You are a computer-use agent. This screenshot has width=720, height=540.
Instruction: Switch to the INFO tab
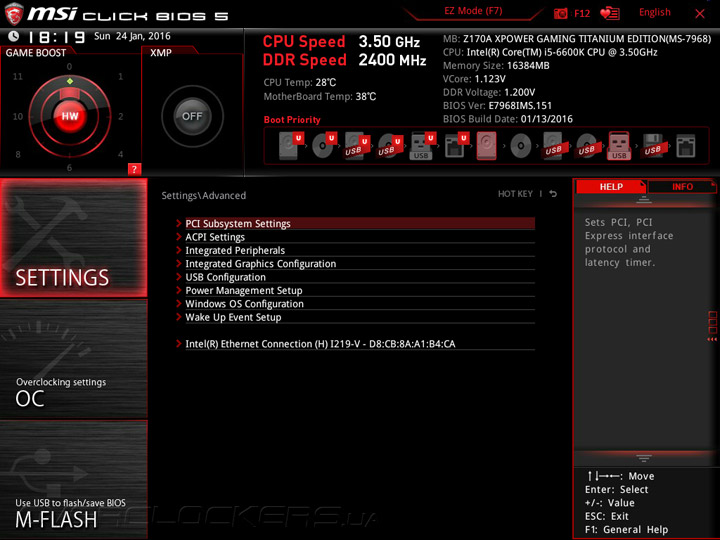point(682,186)
